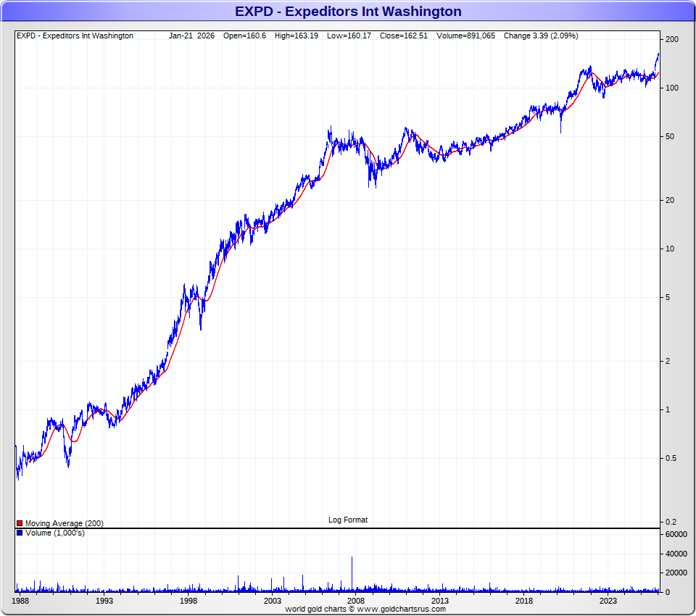Click the Volume=891,065 header readout
Image resolution: width=696 pixels, height=616 pixels.
465,36
